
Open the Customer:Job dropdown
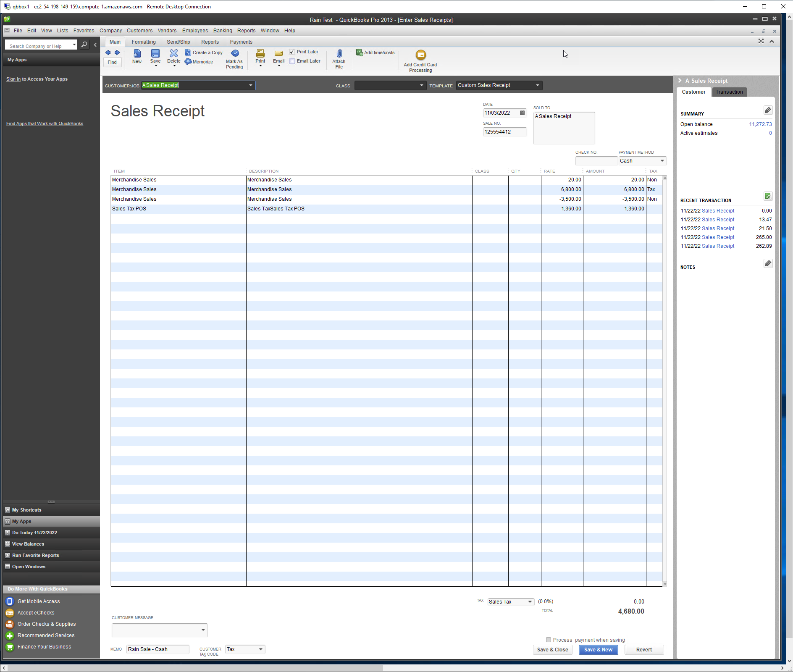click(x=250, y=85)
